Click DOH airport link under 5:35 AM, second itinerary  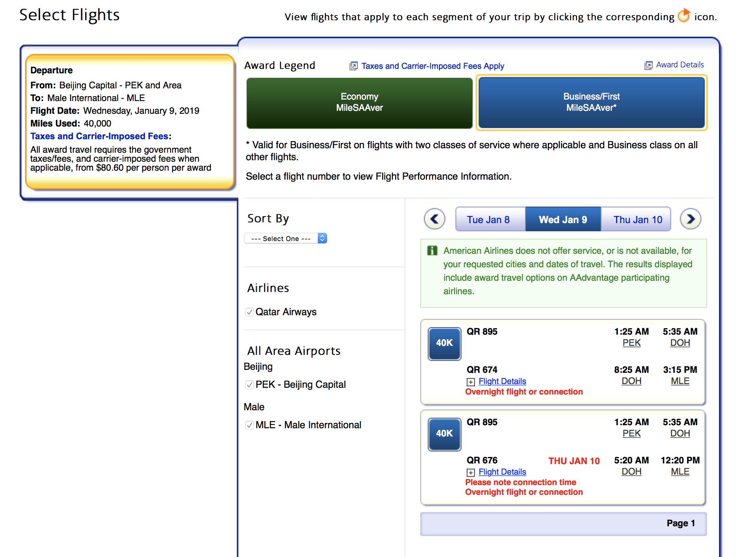click(x=680, y=433)
